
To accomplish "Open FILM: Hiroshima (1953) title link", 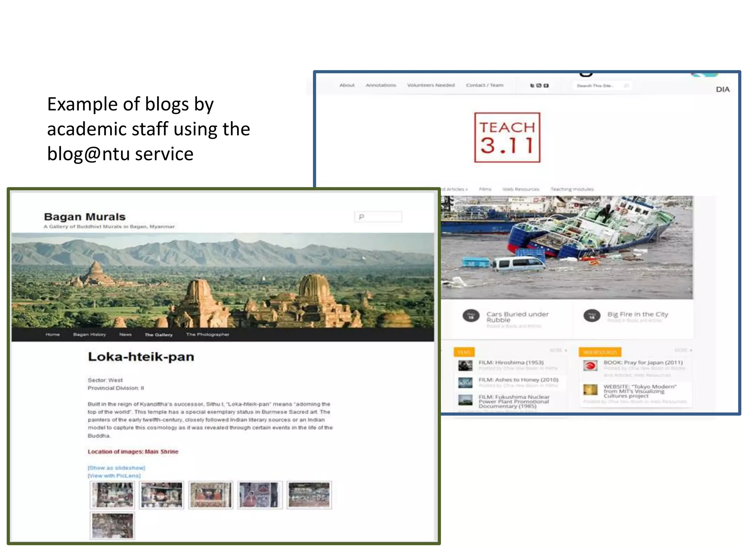I will click(x=511, y=362).
